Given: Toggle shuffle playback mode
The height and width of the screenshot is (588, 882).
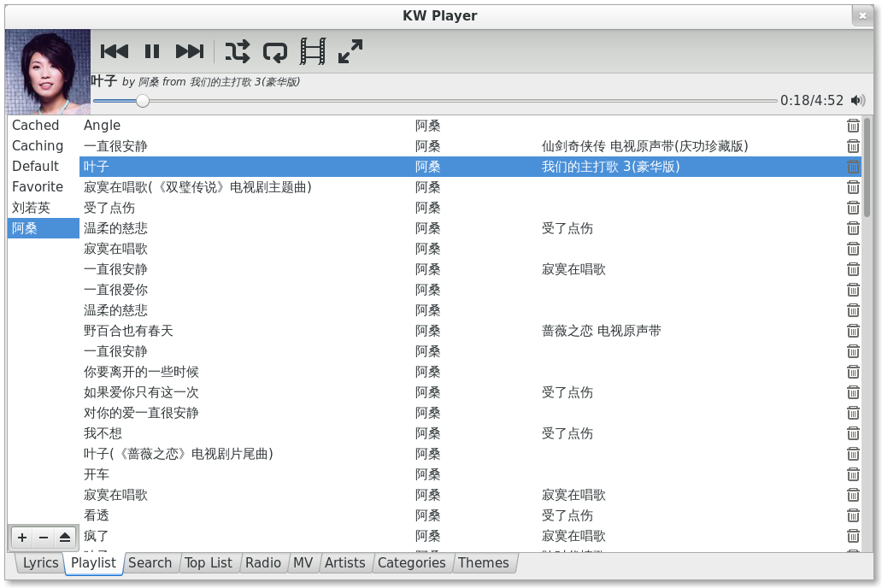Looking at the screenshot, I should click(237, 52).
